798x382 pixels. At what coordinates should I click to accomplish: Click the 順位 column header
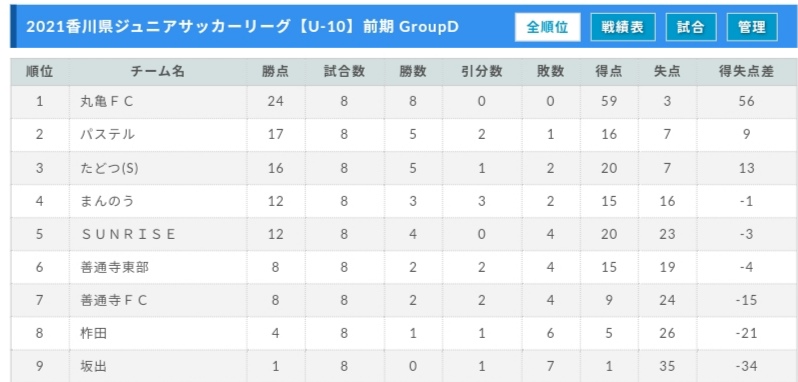pos(40,72)
